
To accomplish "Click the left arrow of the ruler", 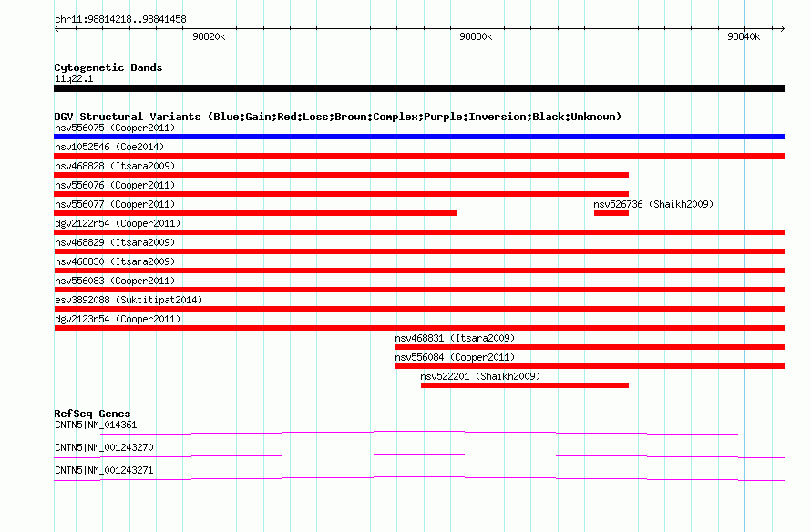I will [x=56, y=28].
